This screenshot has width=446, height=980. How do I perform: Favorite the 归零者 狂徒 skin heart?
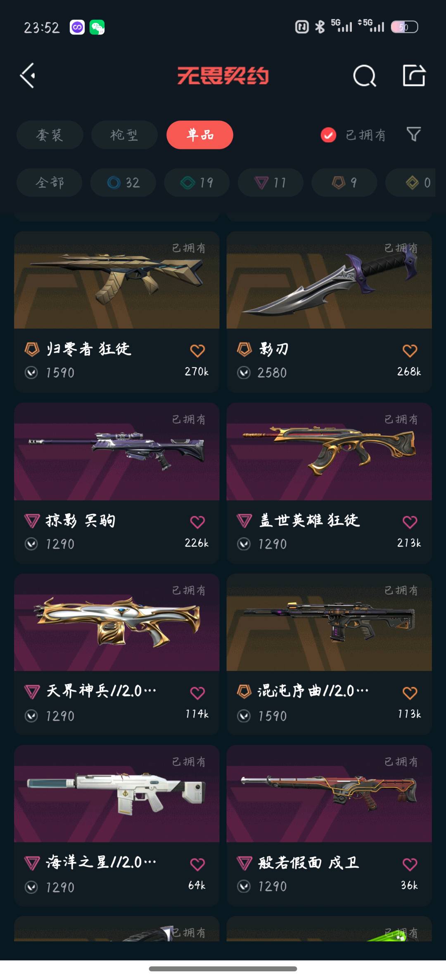(x=197, y=350)
